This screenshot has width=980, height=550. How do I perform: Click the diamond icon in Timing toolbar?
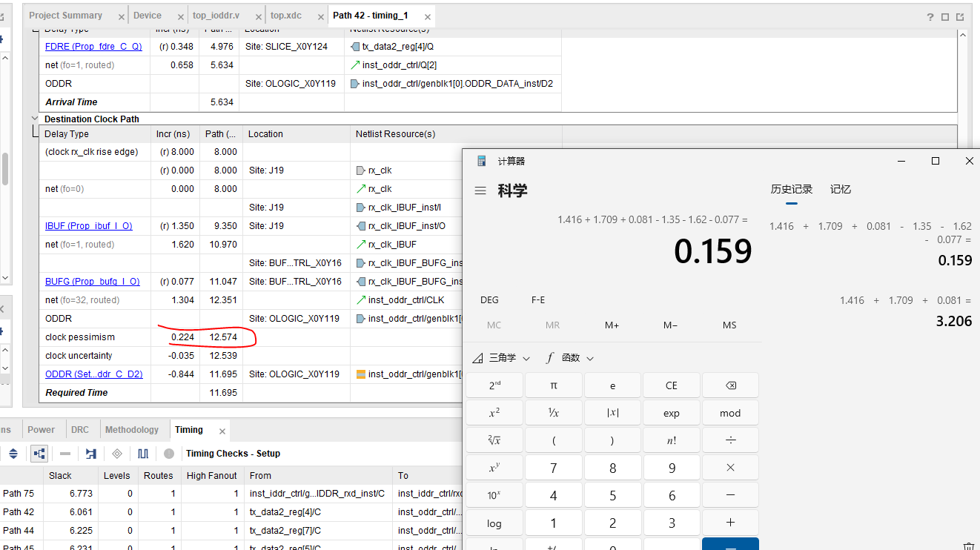coord(117,454)
